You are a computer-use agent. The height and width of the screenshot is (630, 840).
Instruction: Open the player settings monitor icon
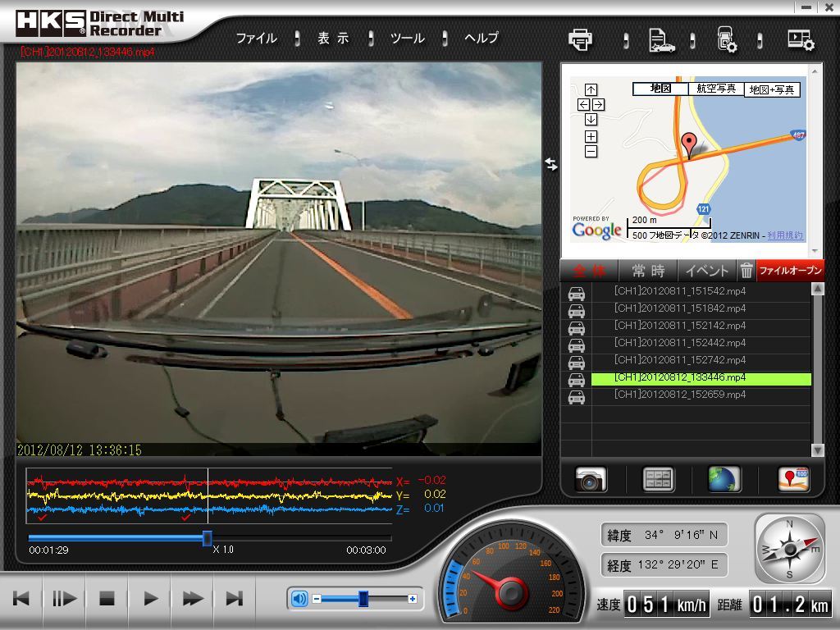801,39
